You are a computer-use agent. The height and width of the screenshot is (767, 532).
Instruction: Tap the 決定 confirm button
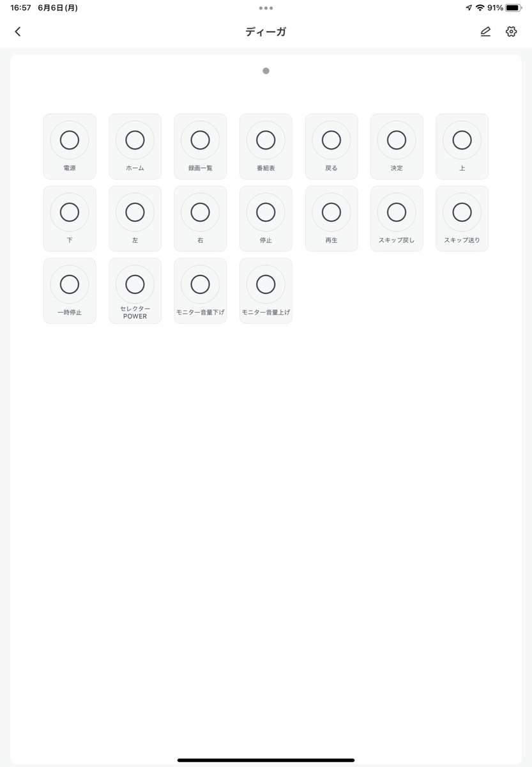click(397, 146)
